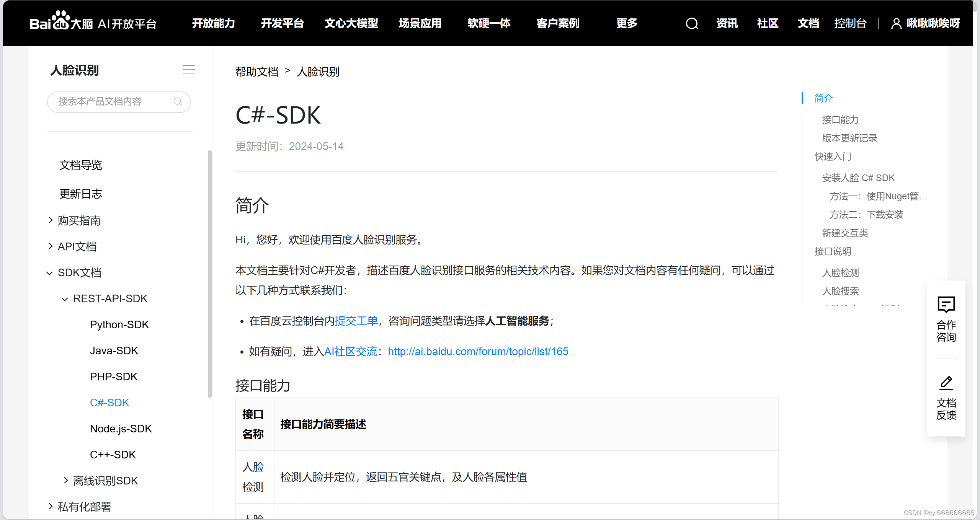Screen dimensions: 980x520
Task: Click the user avatar icon in header
Action: coord(896,24)
